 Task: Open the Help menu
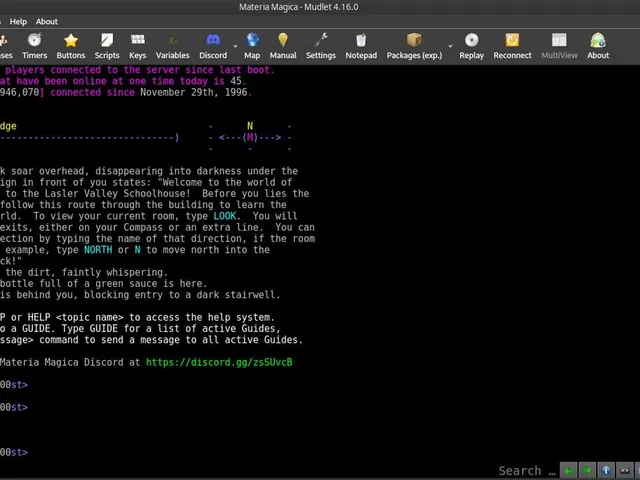pyautogui.click(x=18, y=22)
